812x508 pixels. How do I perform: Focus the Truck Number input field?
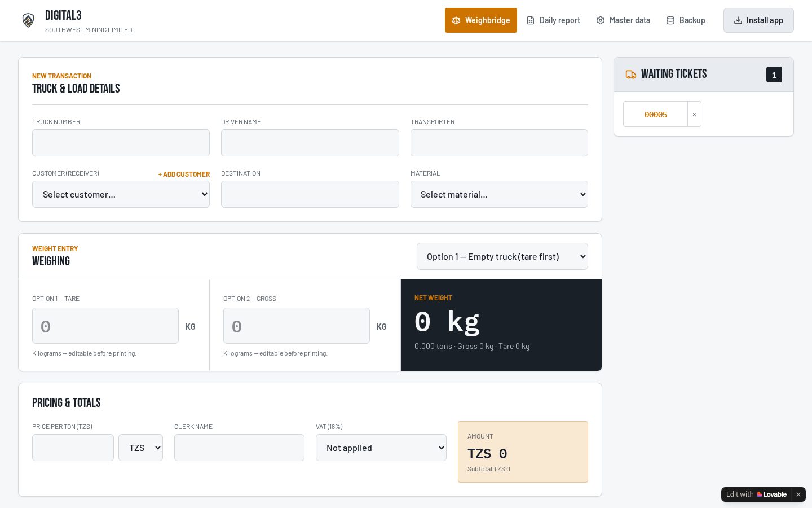coord(121,143)
